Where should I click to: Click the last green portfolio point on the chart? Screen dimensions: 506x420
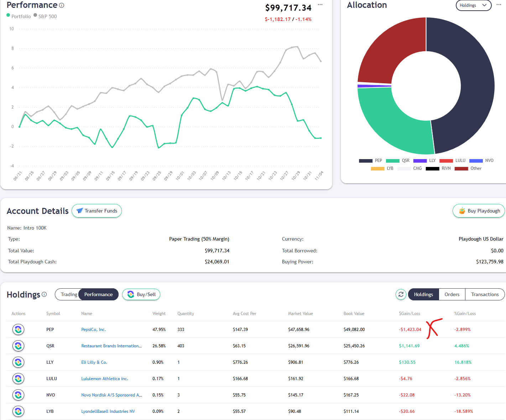click(x=321, y=138)
